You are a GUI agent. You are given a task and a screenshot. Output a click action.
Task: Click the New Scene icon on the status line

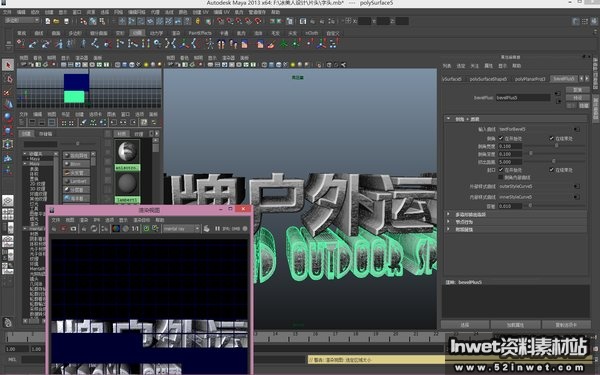point(48,21)
